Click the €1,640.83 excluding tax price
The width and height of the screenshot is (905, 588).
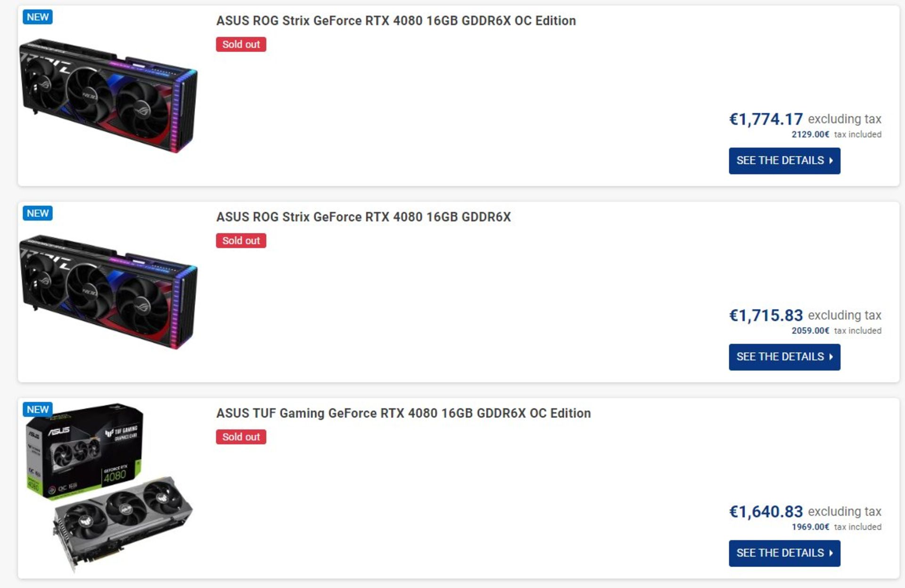click(765, 511)
